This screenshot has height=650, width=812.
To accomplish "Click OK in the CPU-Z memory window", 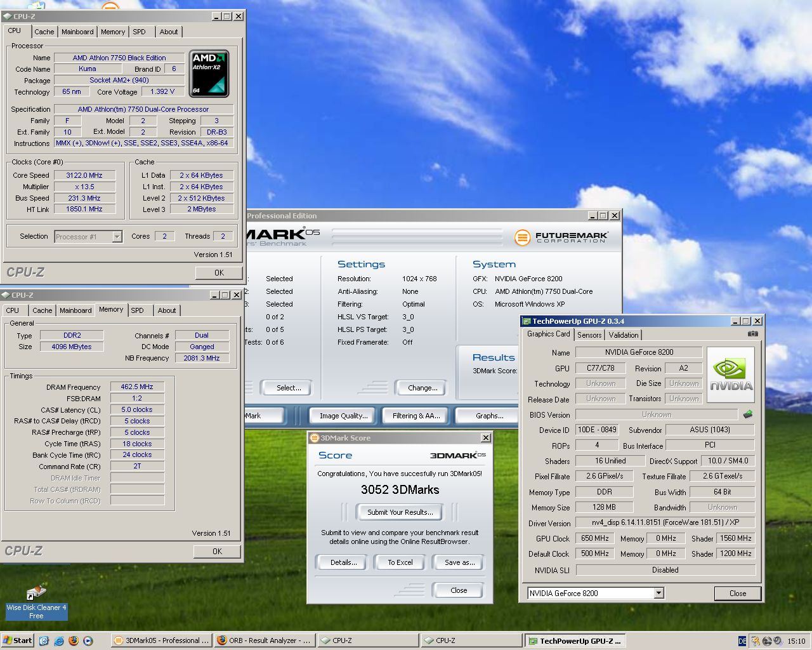I will (x=217, y=551).
